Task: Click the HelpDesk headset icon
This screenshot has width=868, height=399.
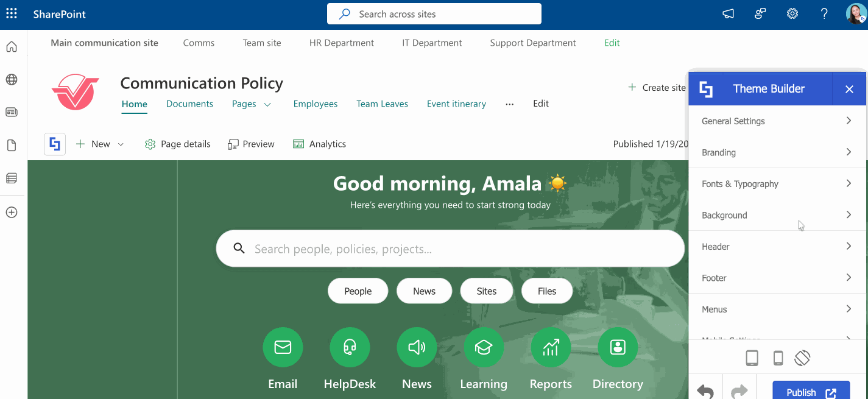Action: coord(350,347)
